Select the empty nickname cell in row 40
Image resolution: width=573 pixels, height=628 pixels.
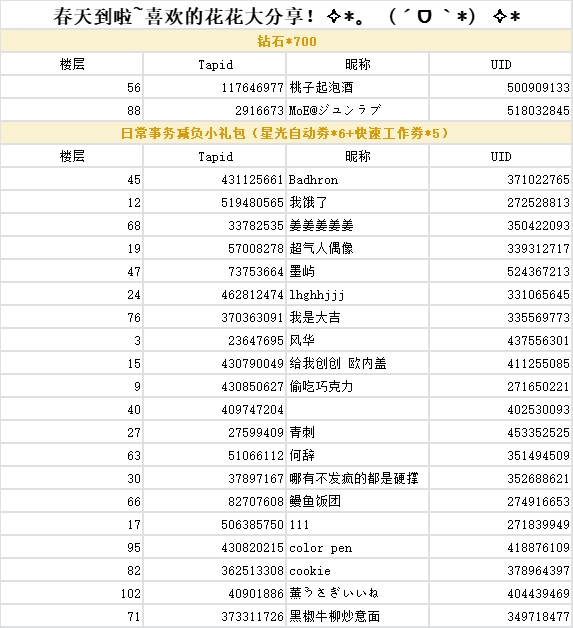(x=358, y=409)
